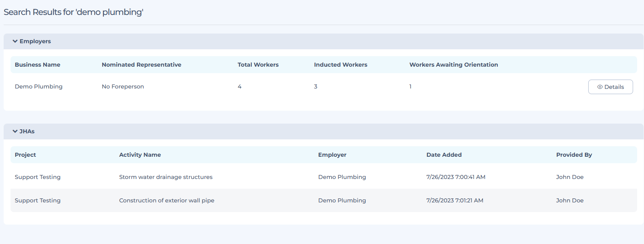Click the Total Workers column header
The image size is (644, 244).
pos(258,65)
